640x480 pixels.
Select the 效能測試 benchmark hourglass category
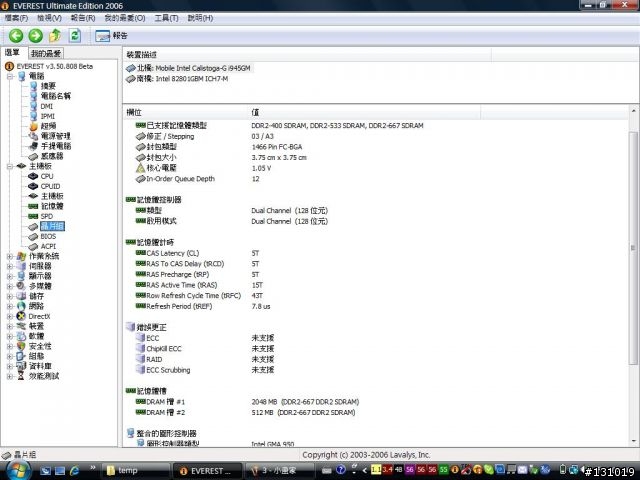click(44, 376)
